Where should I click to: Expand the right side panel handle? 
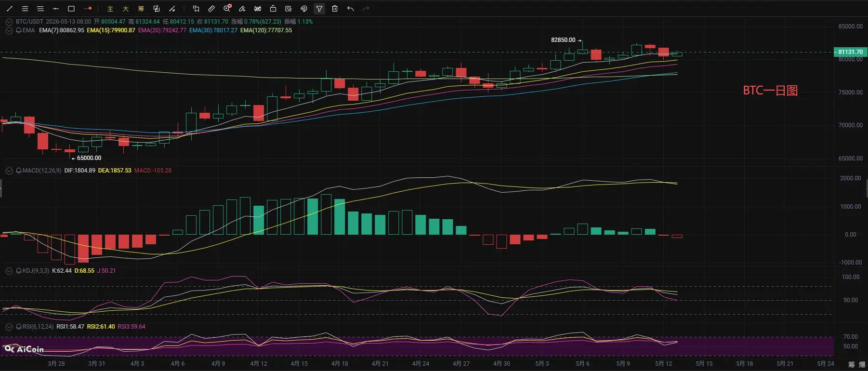[867, 188]
